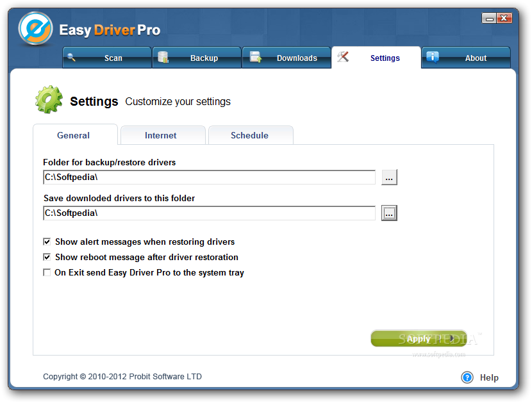
Task: Go to the About tab
Action: [466, 58]
